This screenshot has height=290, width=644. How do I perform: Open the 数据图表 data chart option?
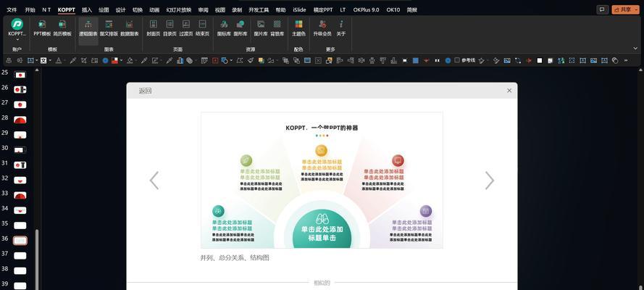[x=130, y=28]
